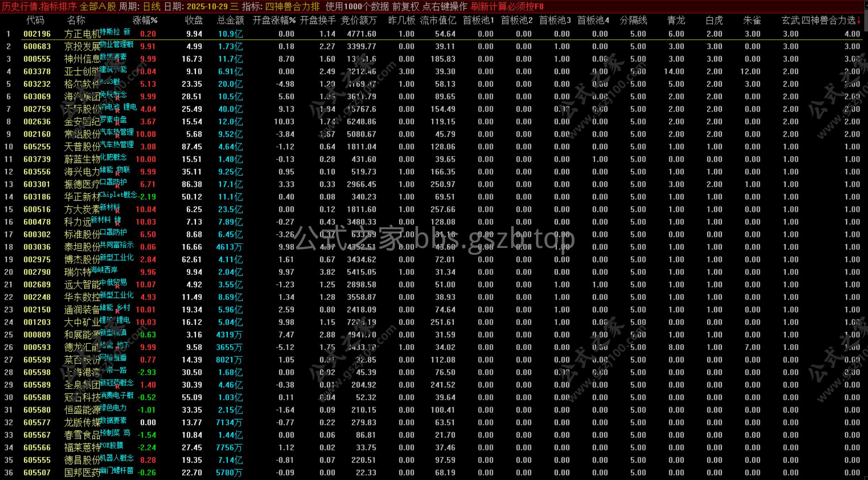Sort by the 总金额 column header
Screen dimensions: 868x480
[x=230, y=20]
